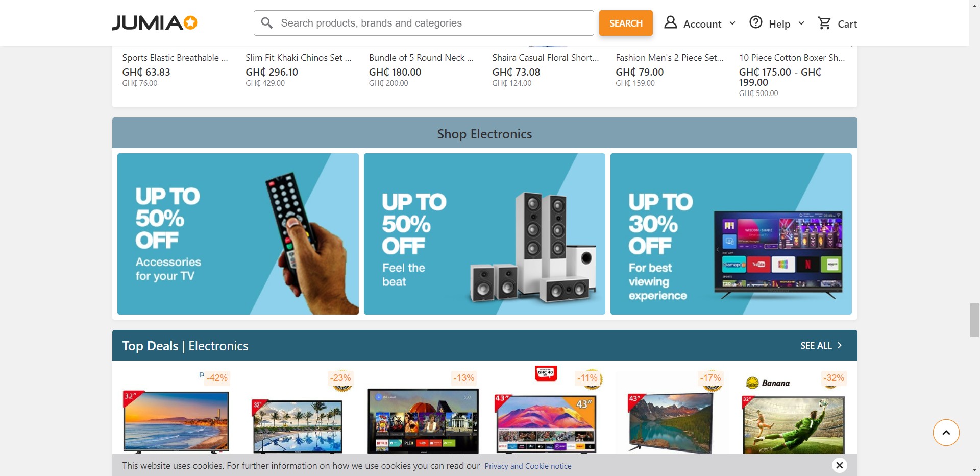This screenshot has width=980, height=476.
Task: Open the shopping Cart icon
Action: (x=824, y=23)
